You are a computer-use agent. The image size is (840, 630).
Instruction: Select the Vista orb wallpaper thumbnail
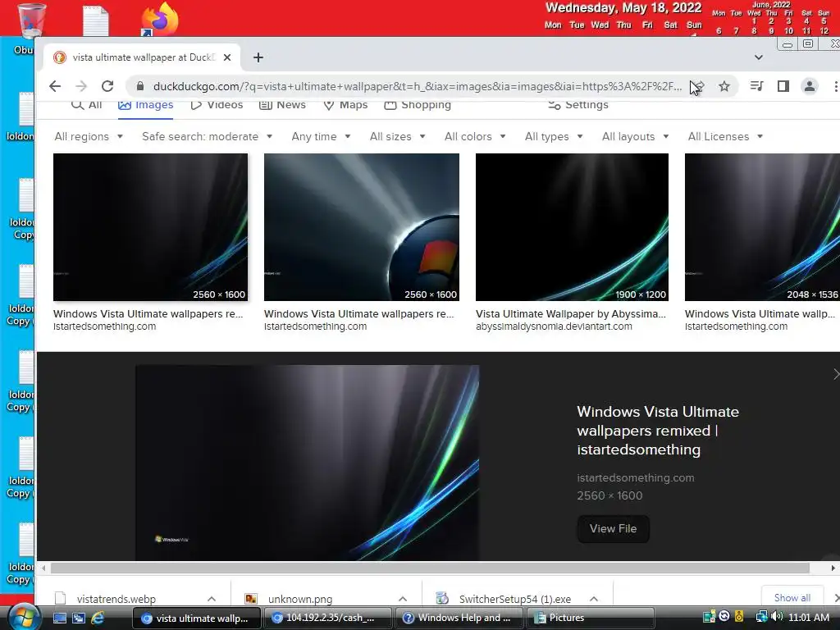(362, 227)
